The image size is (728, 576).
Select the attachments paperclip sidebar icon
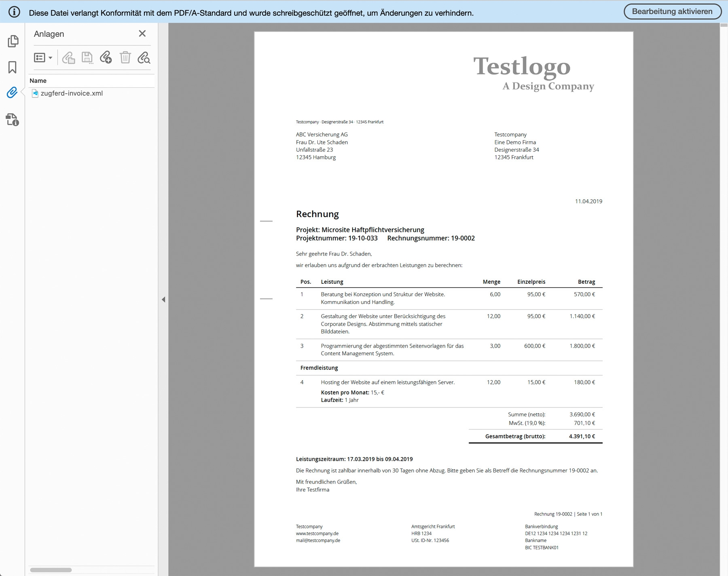coord(12,93)
